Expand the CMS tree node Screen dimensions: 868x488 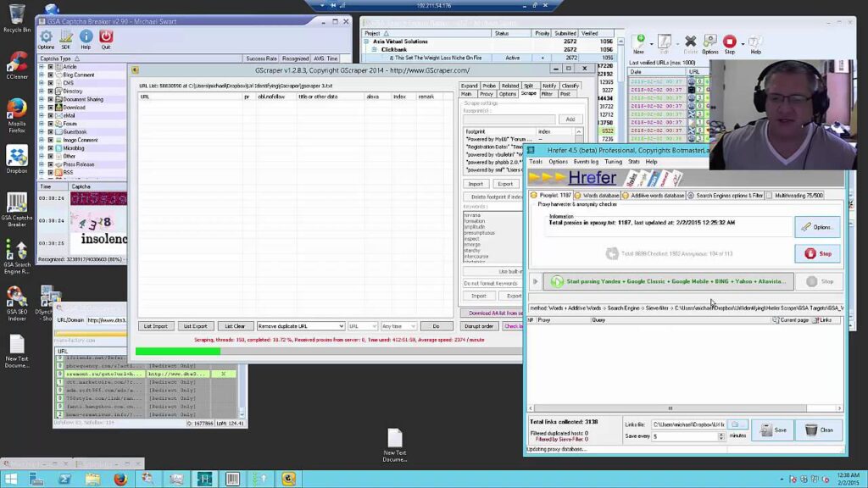pos(42,83)
